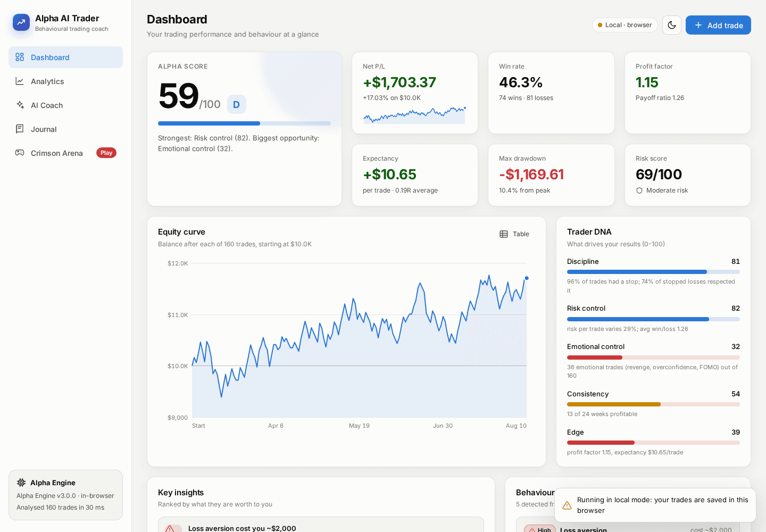Click the "74 wins · 81 losses" text
The height and width of the screenshot is (532, 766).
pyautogui.click(x=526, y=98)
